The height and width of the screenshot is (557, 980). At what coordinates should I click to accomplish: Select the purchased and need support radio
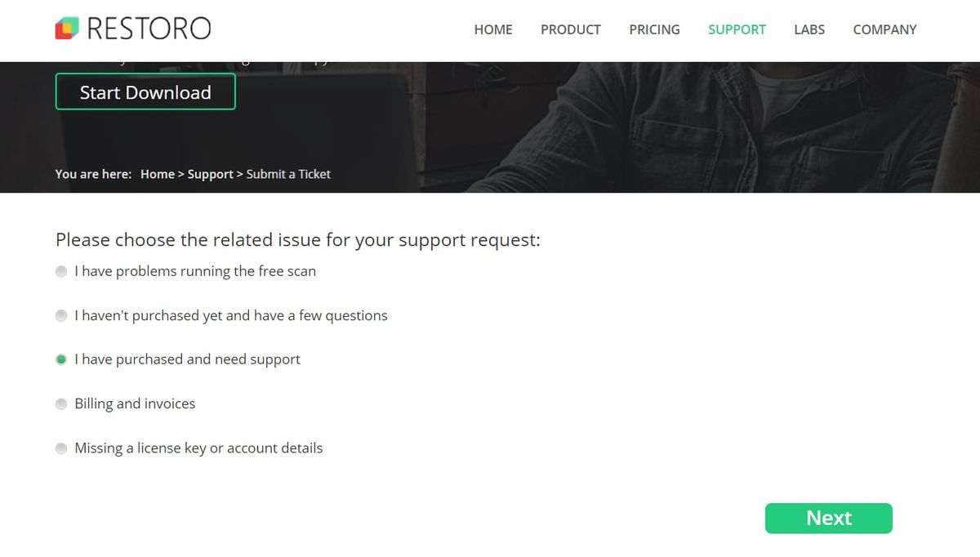point(61,360)
